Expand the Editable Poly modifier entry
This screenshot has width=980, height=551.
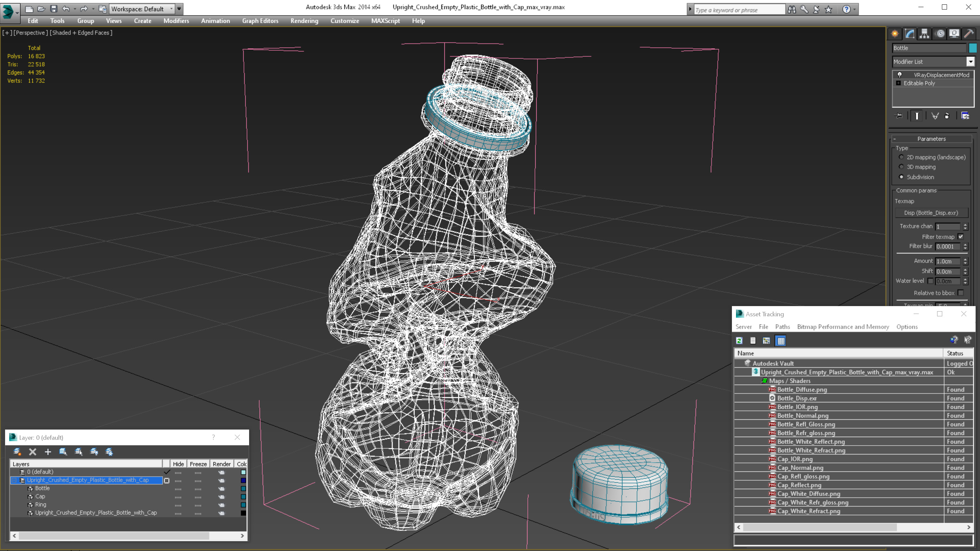(x=898, y=83)
